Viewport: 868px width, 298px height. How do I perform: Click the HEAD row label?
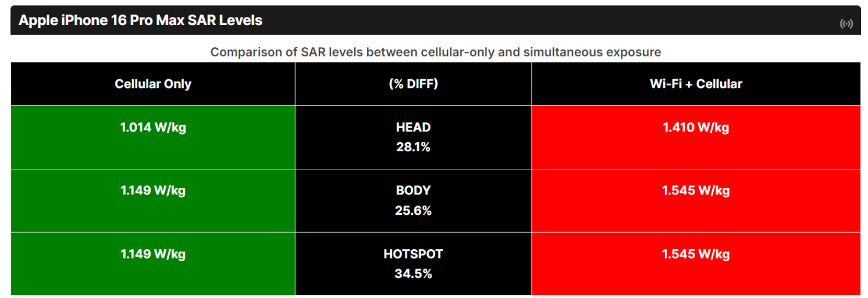tap(413, 127)
